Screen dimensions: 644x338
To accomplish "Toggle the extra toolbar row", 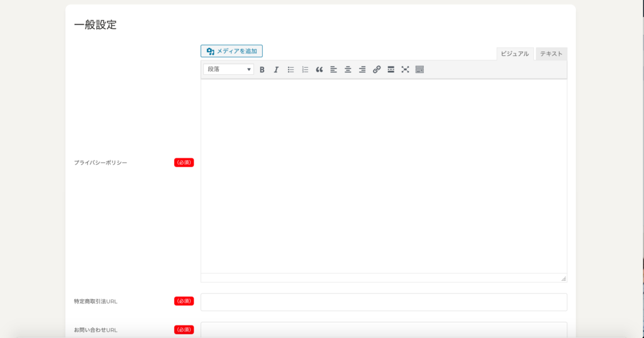I will (x=419, y=70).
